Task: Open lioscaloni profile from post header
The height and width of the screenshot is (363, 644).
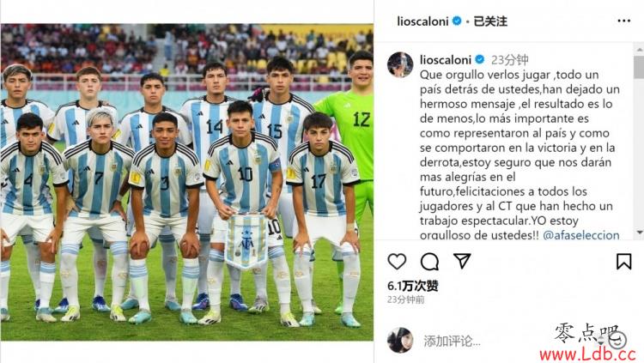Action: coord(422,21)
